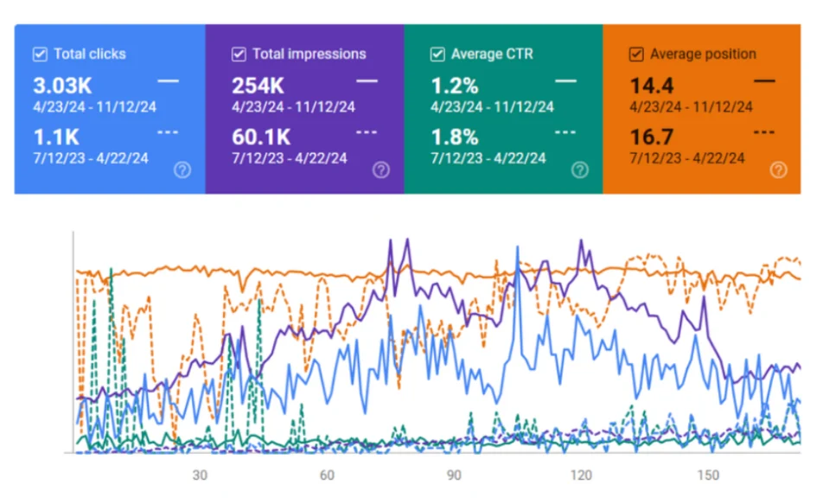Select the 60.1K previous impressions value
This screenshot has width=823, height=504.
pyautogui.click(x=261, y=137)
